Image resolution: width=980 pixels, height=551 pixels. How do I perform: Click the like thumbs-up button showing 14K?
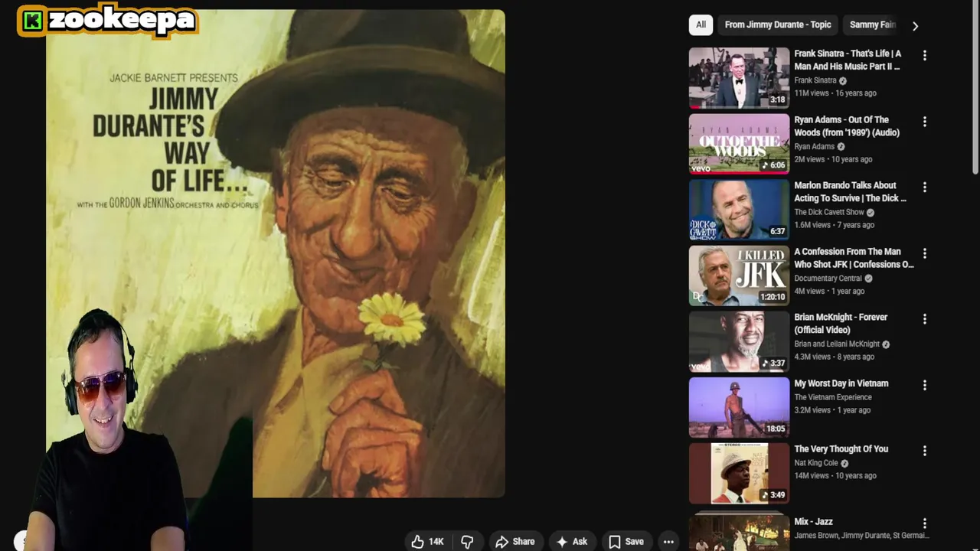tap(426, 541)
